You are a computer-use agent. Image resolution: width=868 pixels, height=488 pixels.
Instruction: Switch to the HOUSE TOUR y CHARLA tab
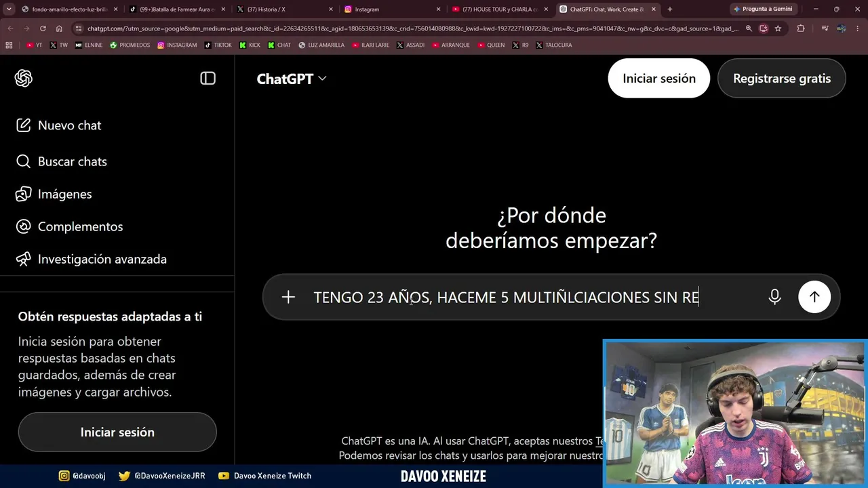coord(499,9)
